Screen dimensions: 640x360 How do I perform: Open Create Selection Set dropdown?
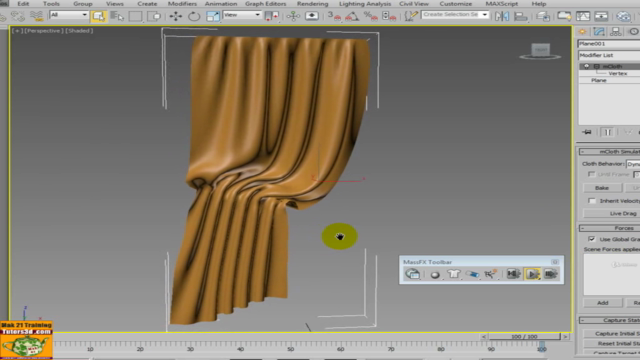pos(455,14)
